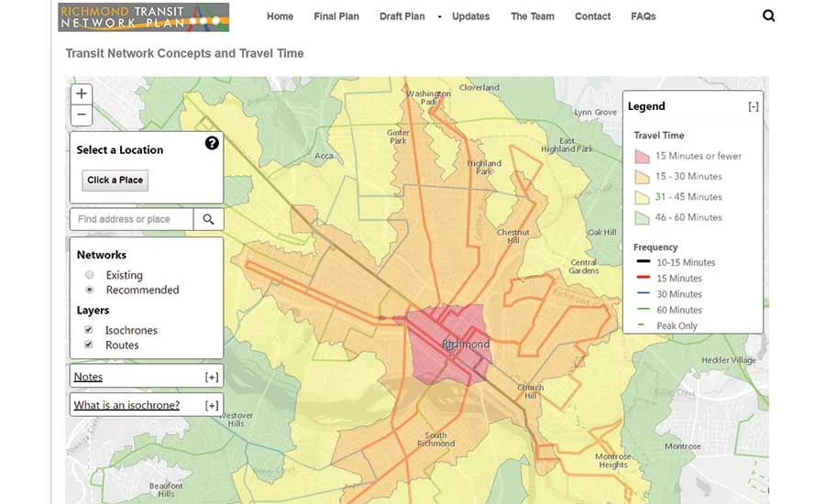Click the Peak Only dashed line symbol
The height and width of the screenshot is (504, 825).
click(641, 324)
